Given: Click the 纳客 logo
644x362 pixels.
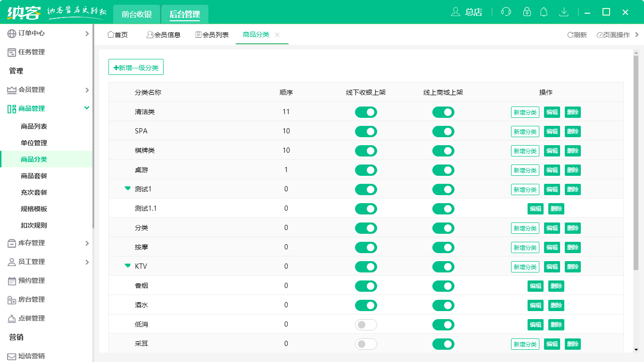Looking at the screenshot, I should (24, 12).
